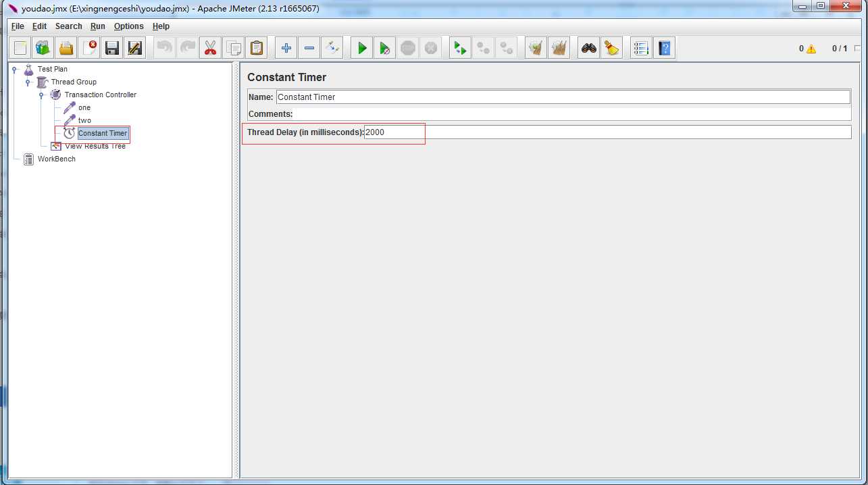Collapse Transaction Controller tree handle
This screenshot has height=485, width=868.
[41, 95]
